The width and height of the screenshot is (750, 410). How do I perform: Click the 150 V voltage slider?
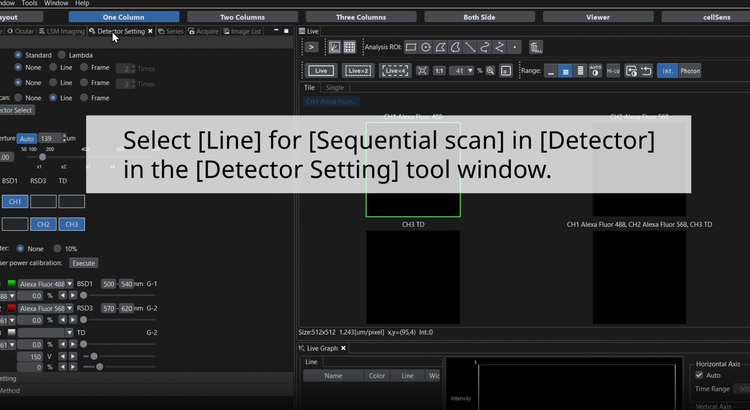94,356
